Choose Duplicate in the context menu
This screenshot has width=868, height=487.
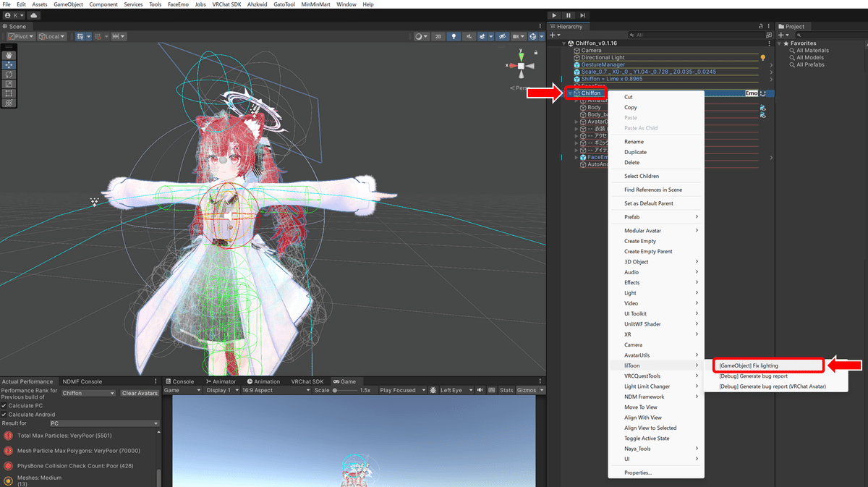pyautogui.click(x=656, y=152)
